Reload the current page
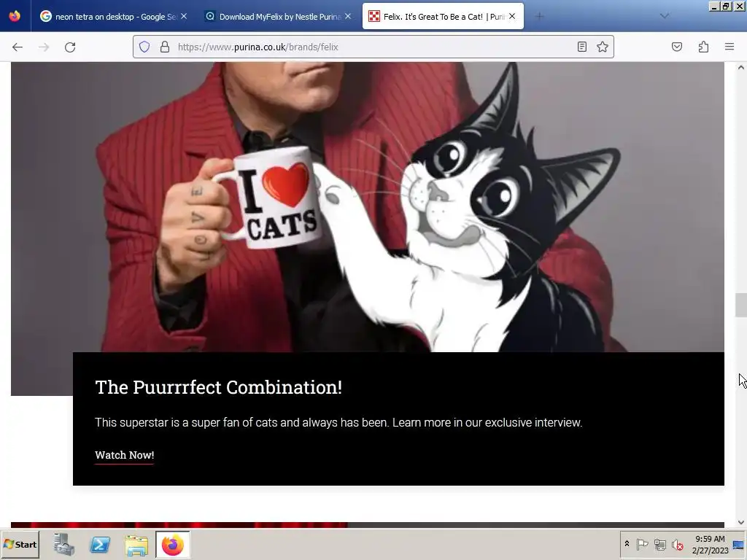 (70, 47)
